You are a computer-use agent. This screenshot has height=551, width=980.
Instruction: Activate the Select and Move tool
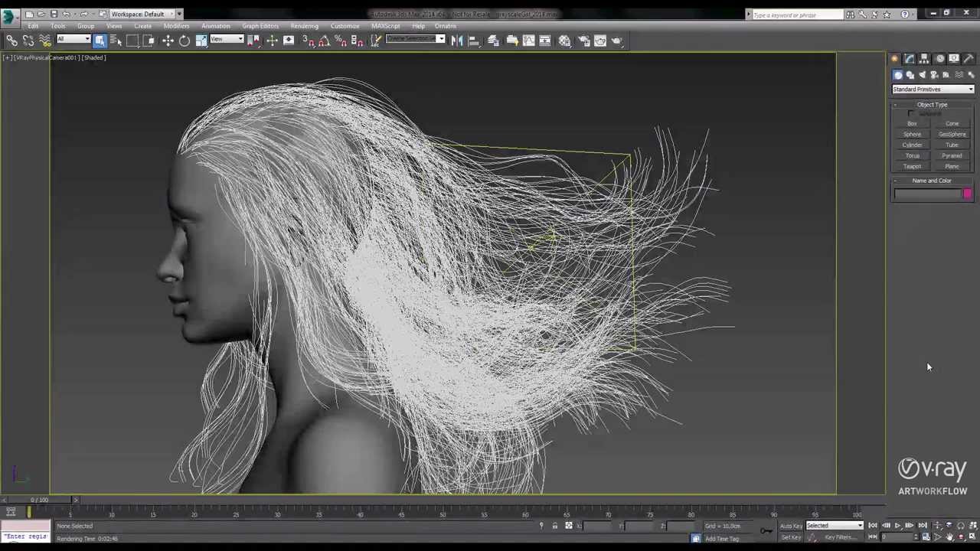(x=168, y=41)
